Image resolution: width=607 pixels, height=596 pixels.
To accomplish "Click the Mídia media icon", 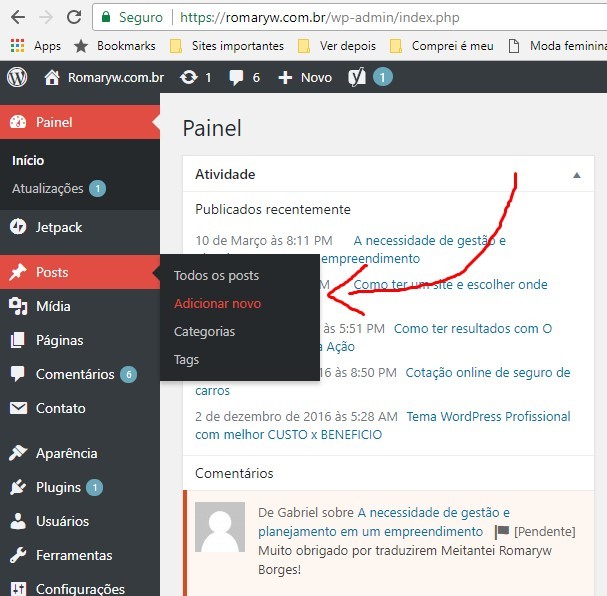I will click(x=18, y=306).
